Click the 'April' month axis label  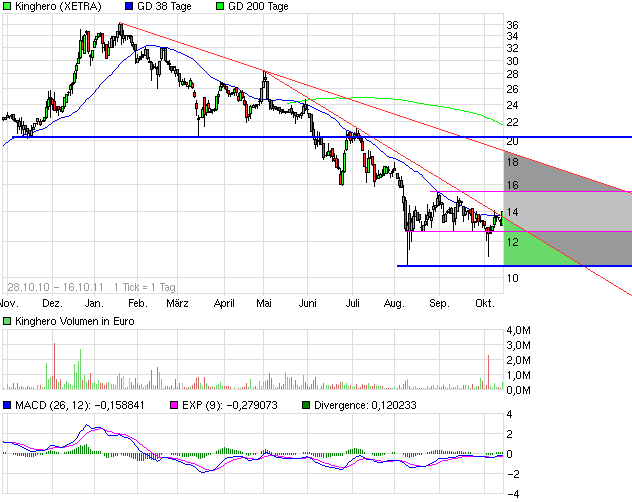224,303
